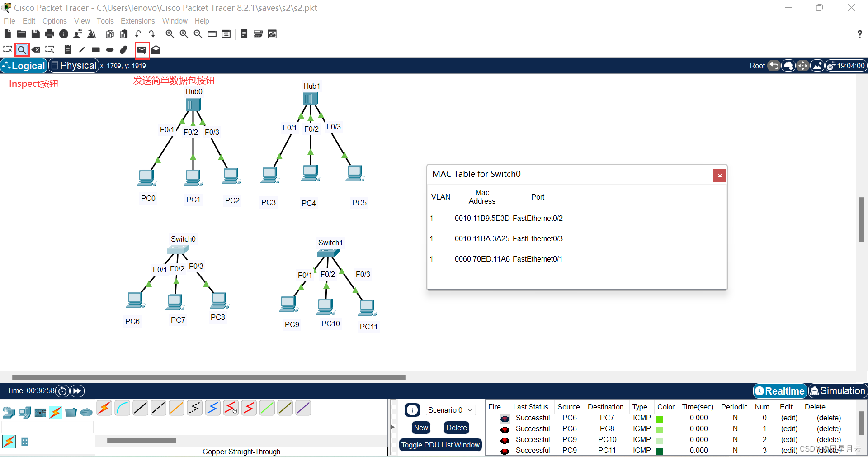Viewport: 868px width, 457px height.
Task: Open the Scenario 0 dropdown
Action: coord(450,410)
